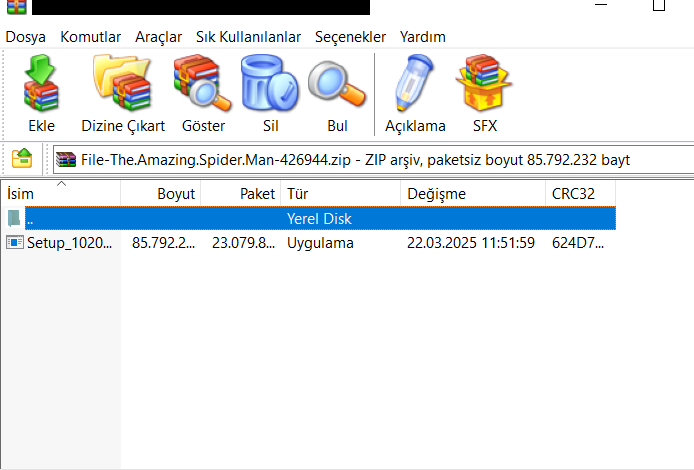Open the Komutlar menu

pos(90,37)
